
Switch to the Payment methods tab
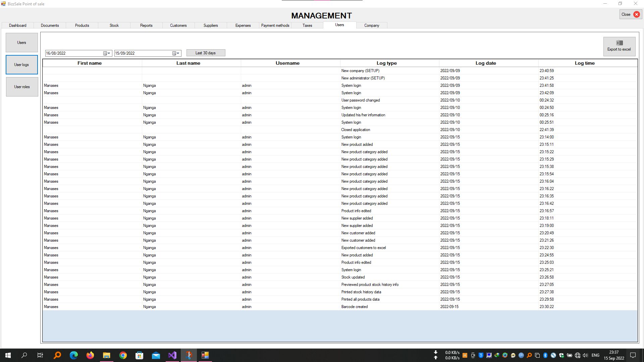coord(275,25)
